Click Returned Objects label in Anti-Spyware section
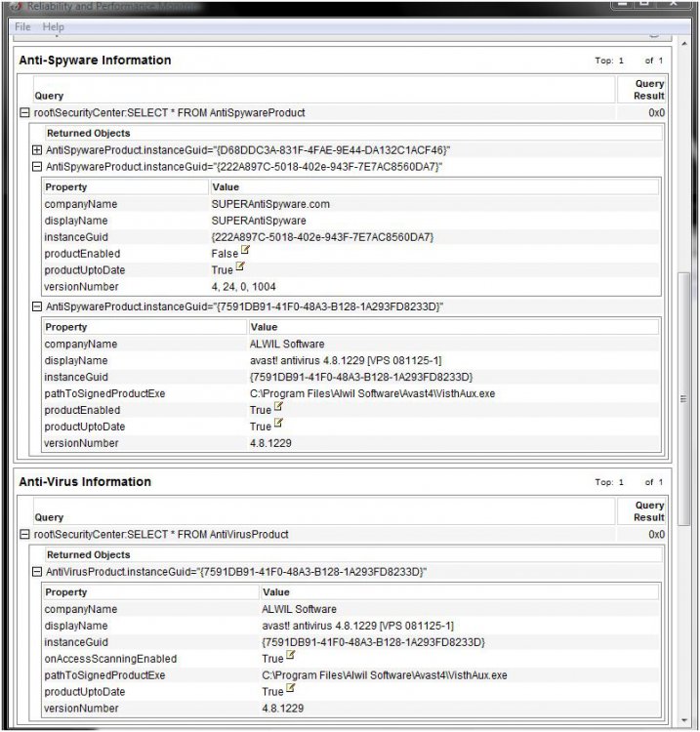Image resolution: width=700 pixels, height=732 pixels. click(x=88, y=134)
